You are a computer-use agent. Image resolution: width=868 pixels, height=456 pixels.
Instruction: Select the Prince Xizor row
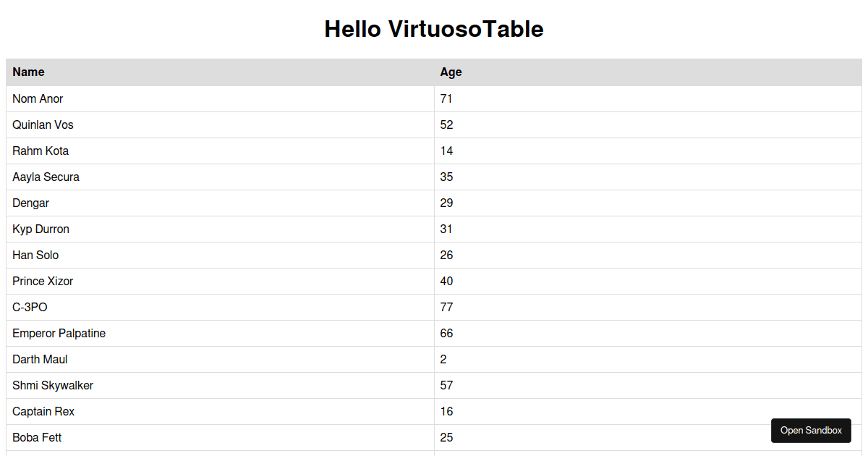pos(42,281)
